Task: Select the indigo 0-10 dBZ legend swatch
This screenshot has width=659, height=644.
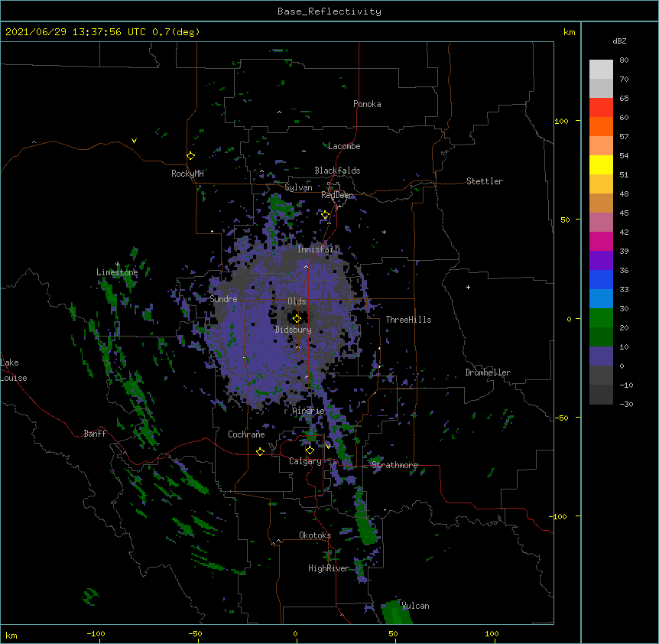Action: [601, 356]
